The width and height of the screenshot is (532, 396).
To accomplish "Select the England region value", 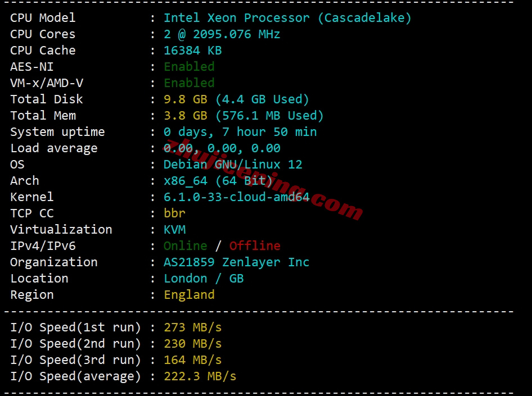I will pyautogui.click(x=189, y=295).
